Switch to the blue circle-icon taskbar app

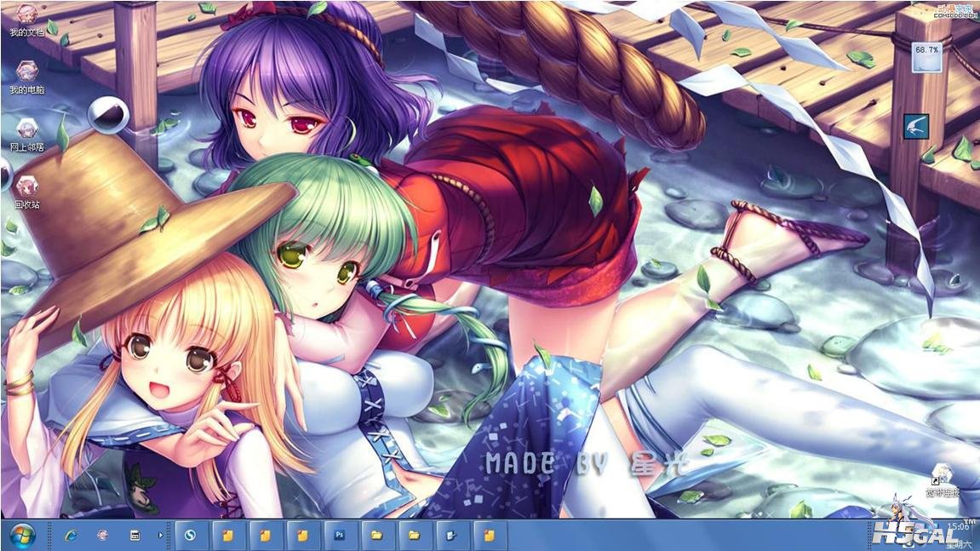pyautogui.click(x=191, y=536)
